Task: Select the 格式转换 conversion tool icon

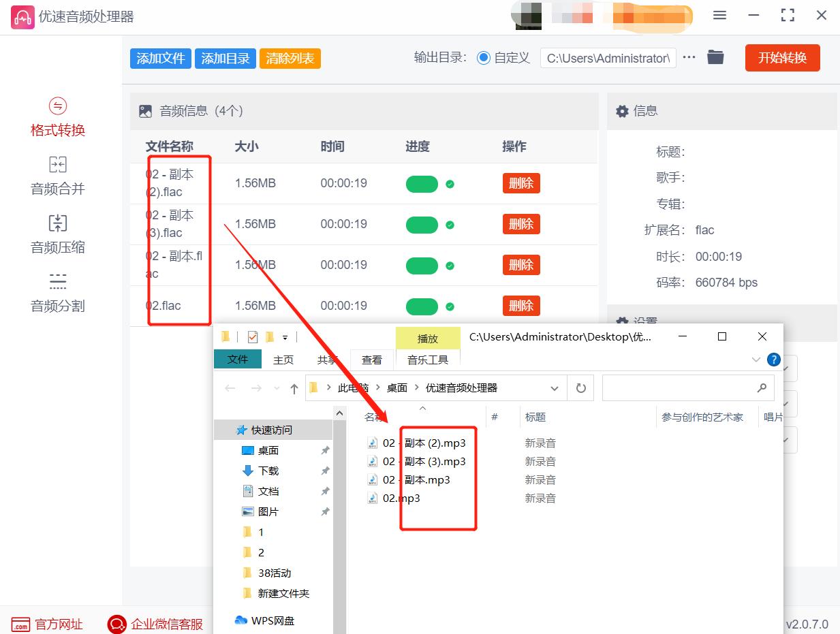Action: click(57, 116)
